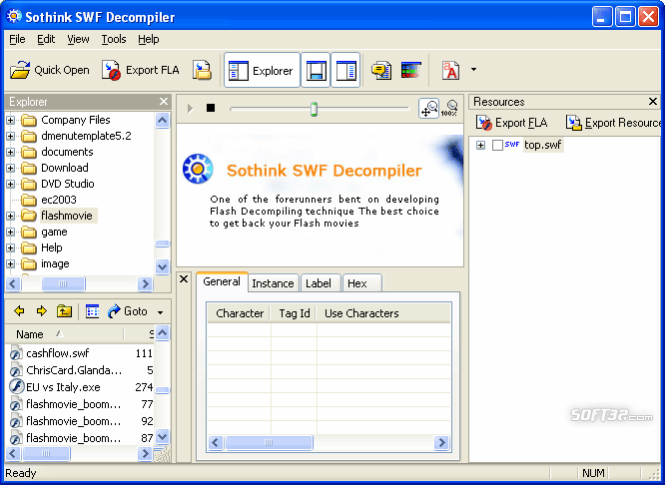Close the Resources panel
Image resolution: width=665 pixels, height=485 pixels.
point(653,102)
